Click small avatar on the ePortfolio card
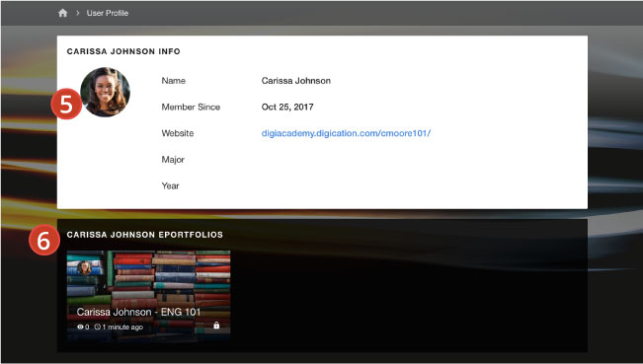The image size is (643, 364). [x=85, y=267]
